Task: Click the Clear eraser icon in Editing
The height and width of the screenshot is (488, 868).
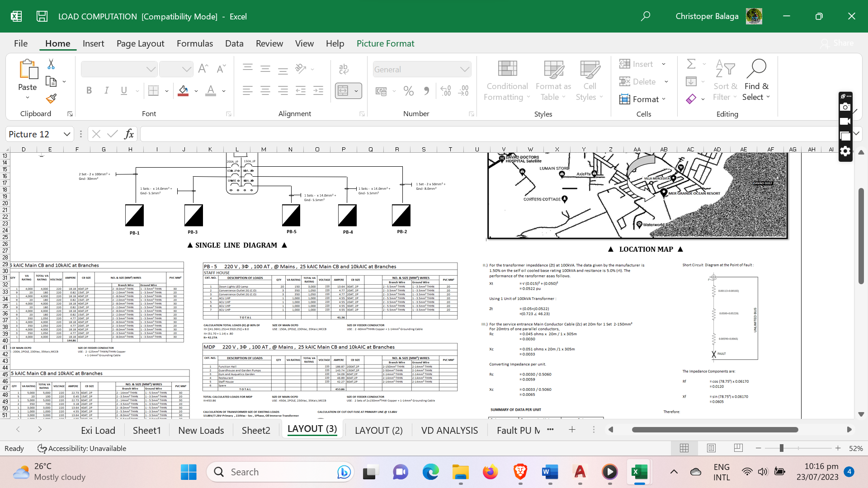Action: [691, 99]
